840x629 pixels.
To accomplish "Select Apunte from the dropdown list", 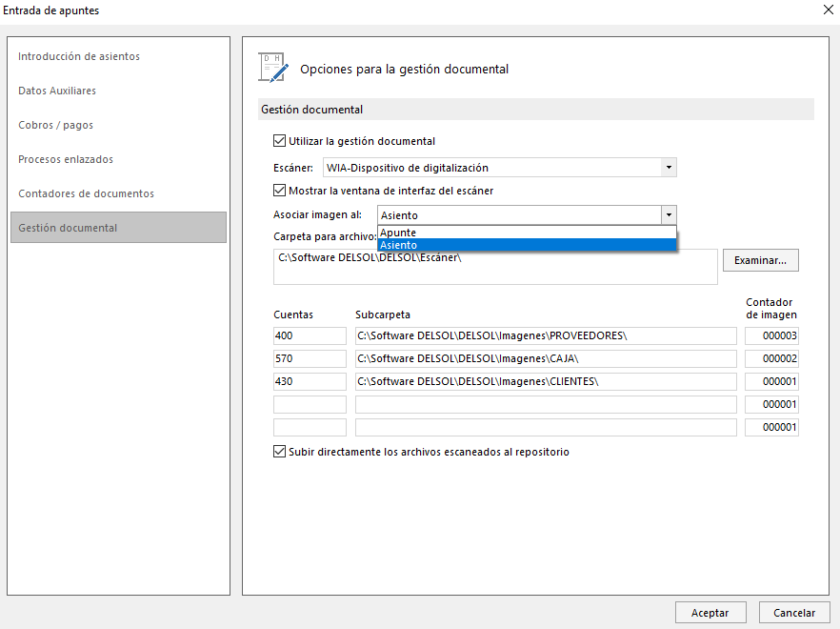I will tap(528, 233).
